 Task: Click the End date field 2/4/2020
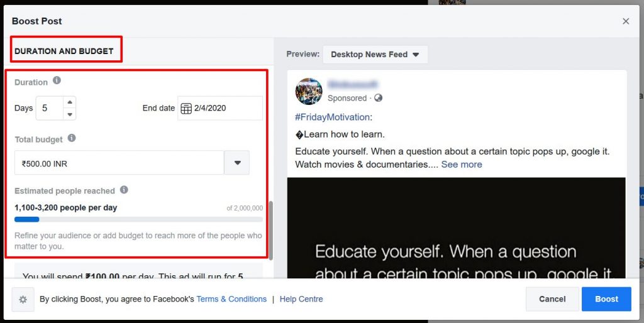(x=220, y=108)
